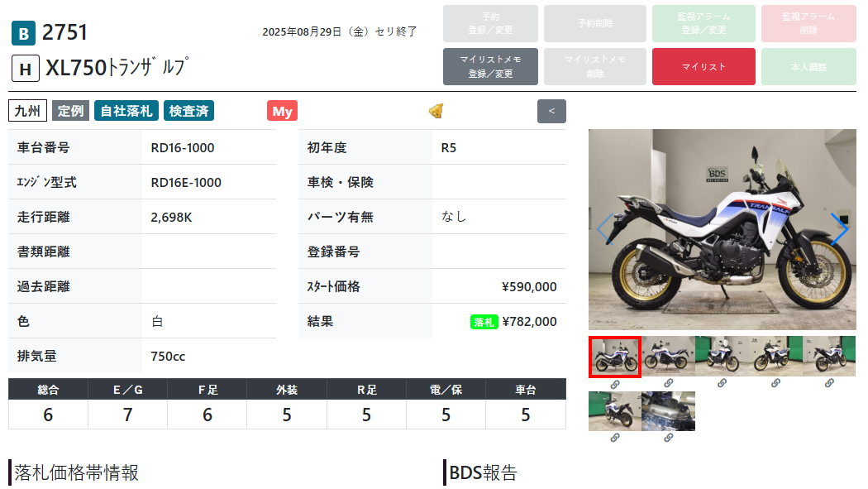This screenshot has height=489, width=868.
Task: Open the second motorcycle thumbnail
Action: [x=668, y=357]
